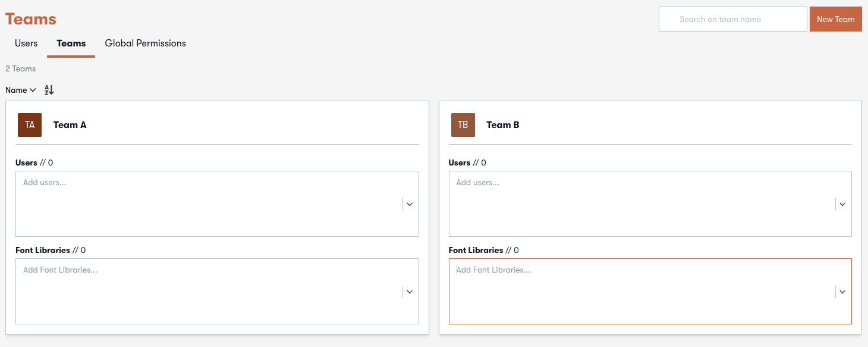Click the Team B avatar icon

(463, 125)
